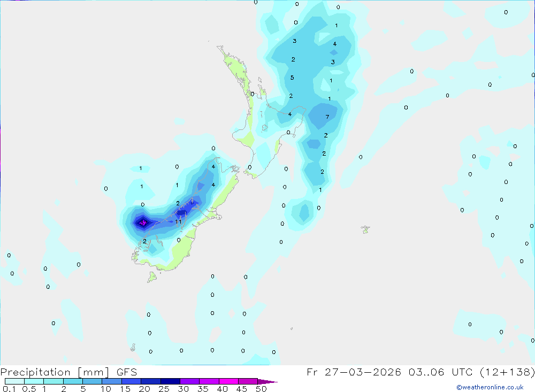
Task: Select the 20–25 mm navy legend swatch
Action: click(x=151, y=381)
